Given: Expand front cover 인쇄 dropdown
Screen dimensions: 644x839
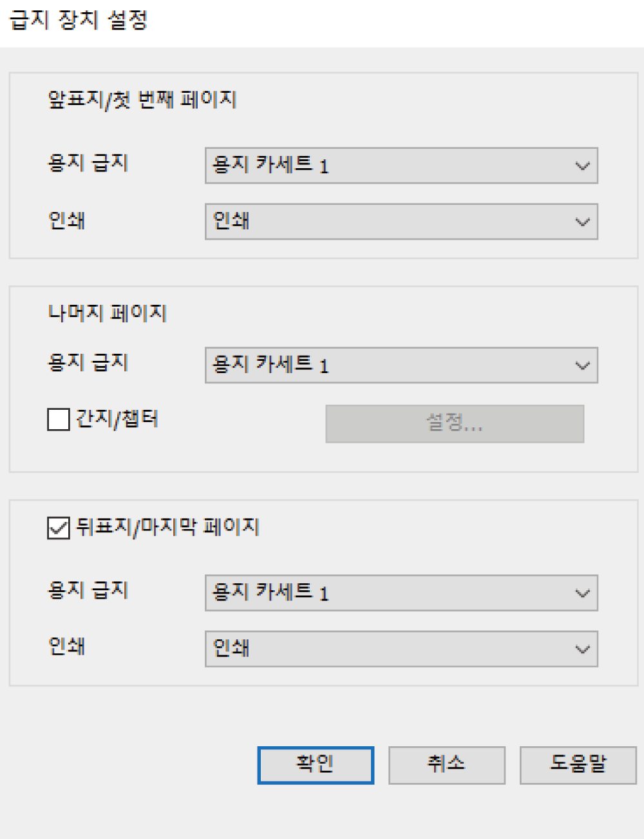Looking at the screenshot, I should pyautogui.click(x=401, y=222).
